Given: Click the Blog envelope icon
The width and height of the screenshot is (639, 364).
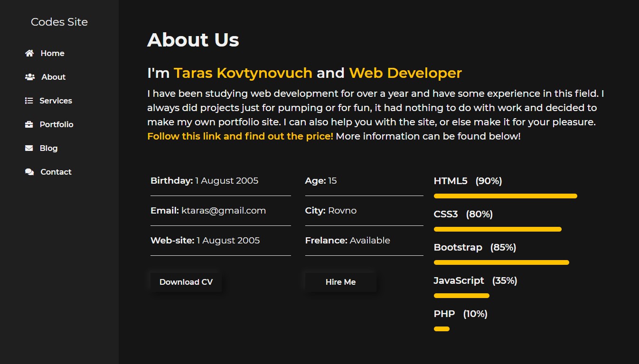Looking at the screenshot, I should 29,148.
